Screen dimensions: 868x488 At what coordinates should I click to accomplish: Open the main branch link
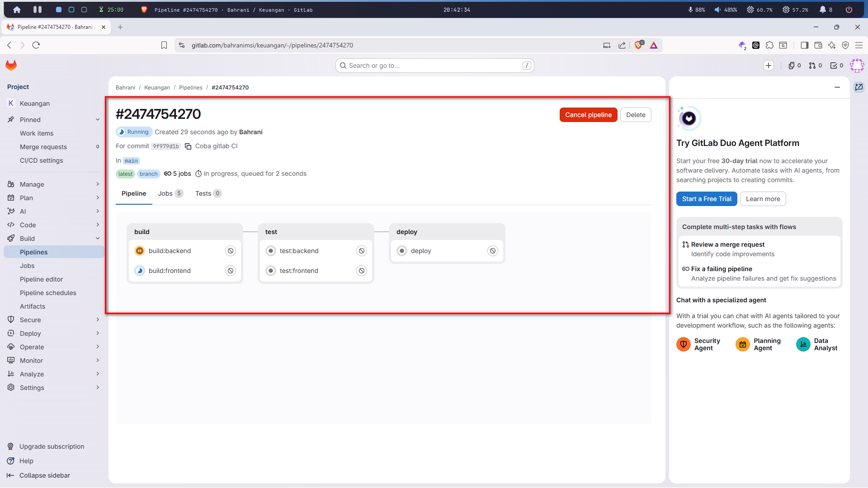coord(131,161)
